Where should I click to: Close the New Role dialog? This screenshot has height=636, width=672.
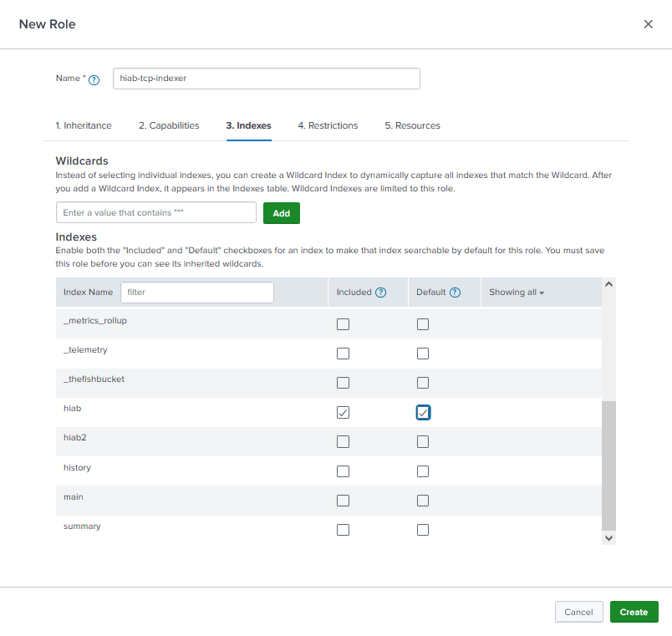point(648,24)
